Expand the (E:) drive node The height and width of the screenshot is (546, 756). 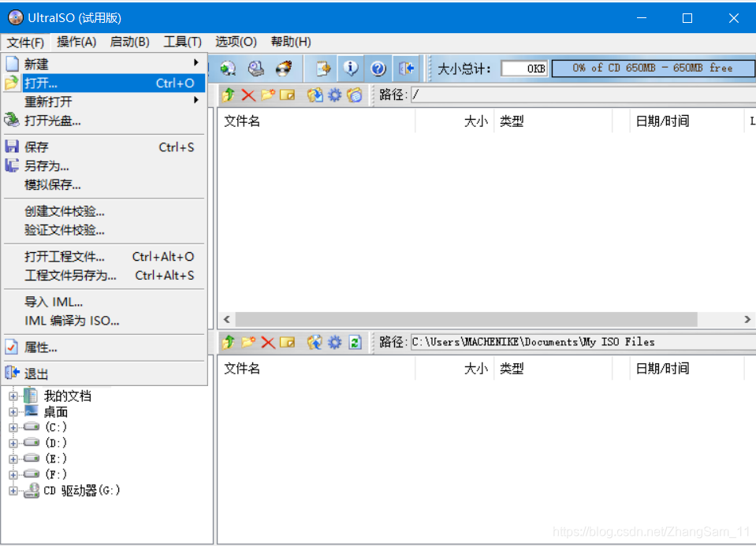click(x=13, y=459)
